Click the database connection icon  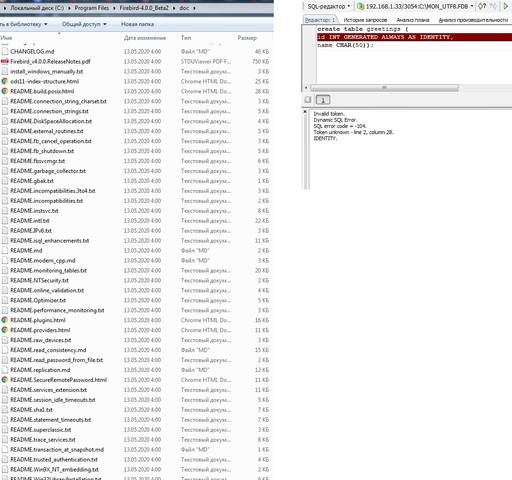pyautogui.click(x=360, y=6)
